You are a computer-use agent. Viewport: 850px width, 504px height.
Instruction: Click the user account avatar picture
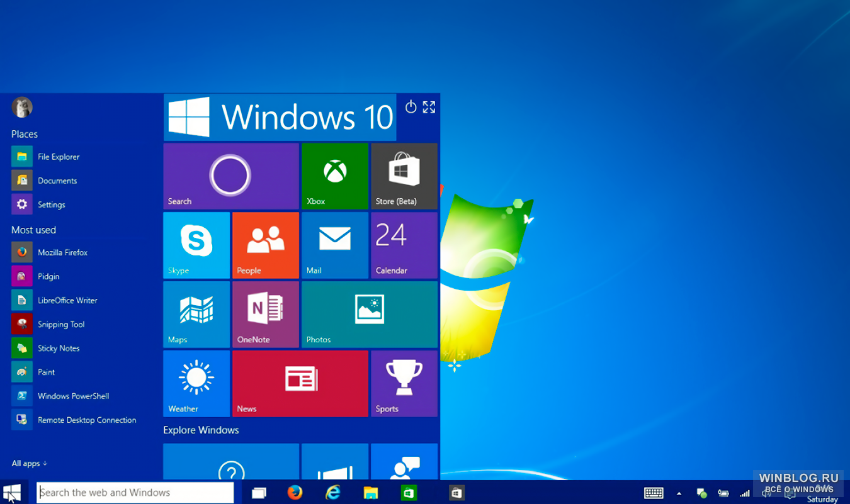click(22, 108)
